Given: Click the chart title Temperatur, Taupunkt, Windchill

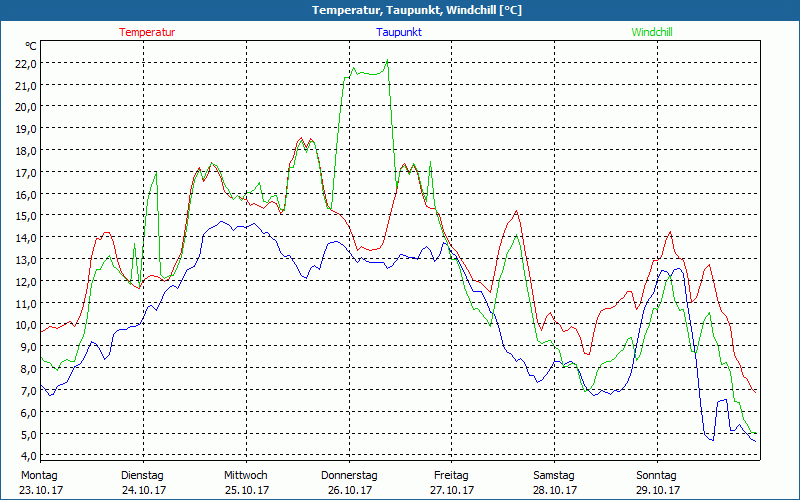Looking at the screenshot, I should tap(402, 10).
